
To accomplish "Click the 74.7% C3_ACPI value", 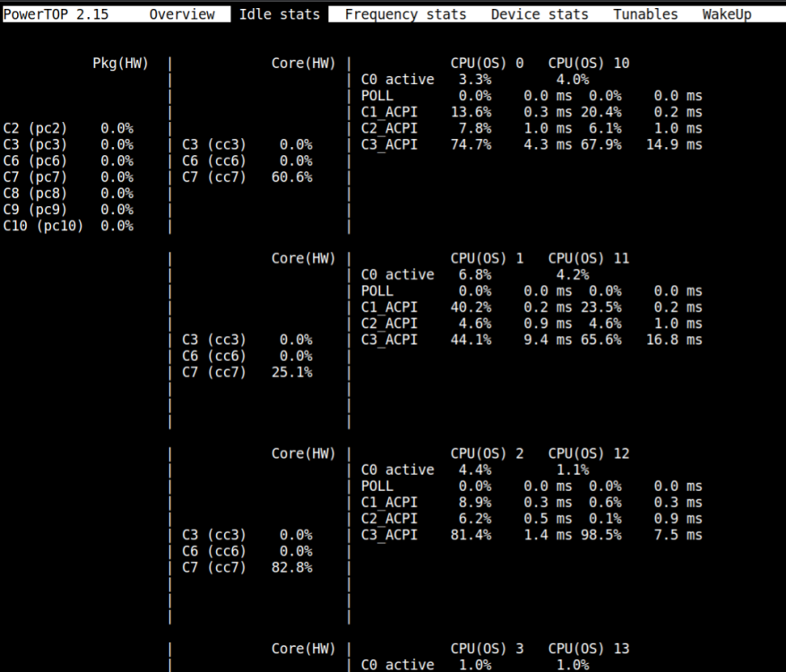I will point(471,144).
